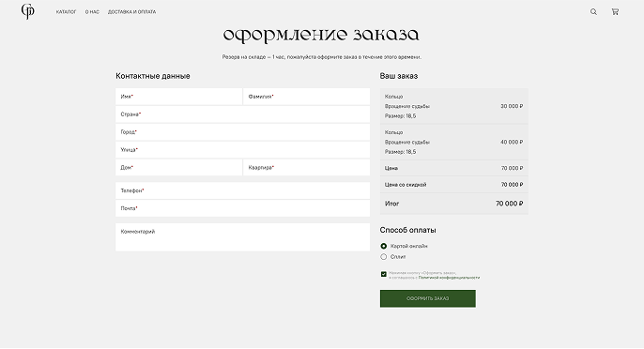Click the Фамилия input field
Screen dimensions: 644x349
coord(306,97)
